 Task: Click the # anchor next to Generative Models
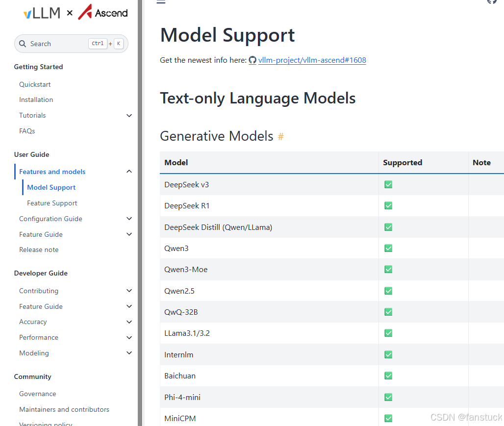coord(280,137)
